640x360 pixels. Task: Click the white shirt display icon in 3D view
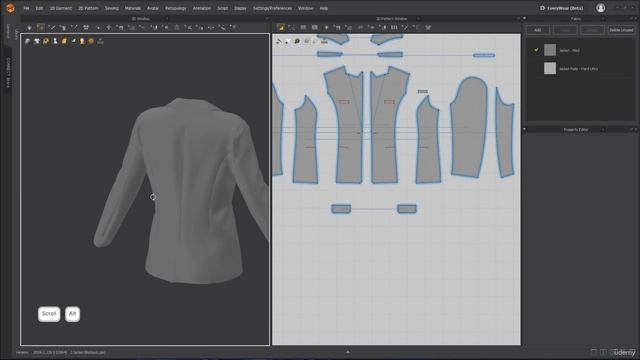pyautogui.click(x=37, y=41)
